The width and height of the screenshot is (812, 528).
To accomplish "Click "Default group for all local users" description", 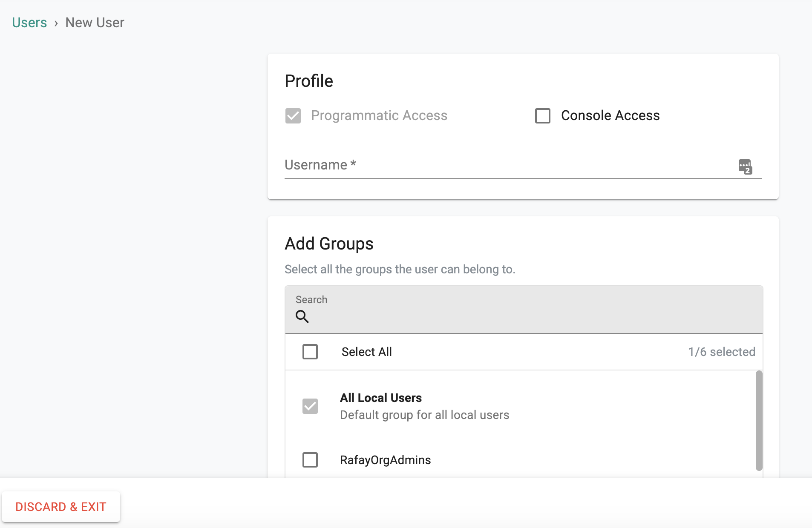I will point(425,415).
